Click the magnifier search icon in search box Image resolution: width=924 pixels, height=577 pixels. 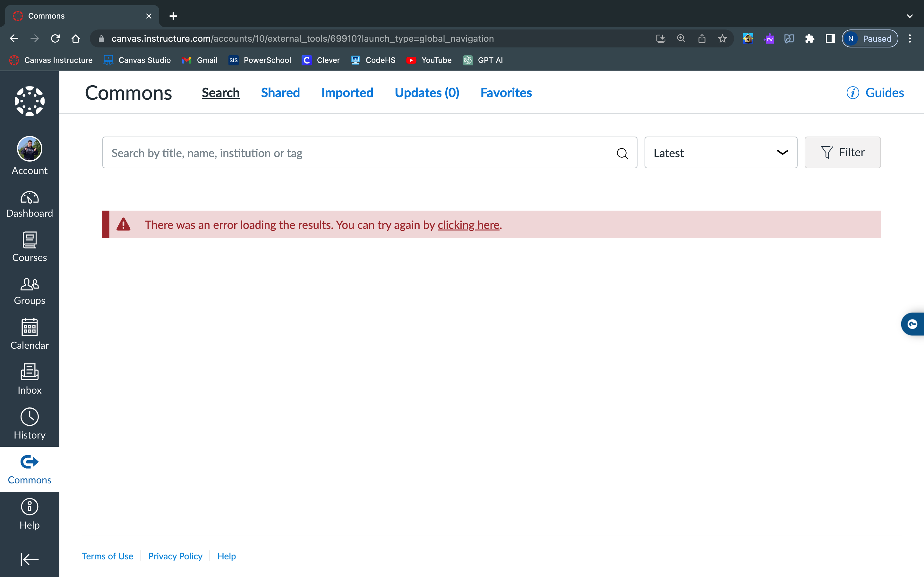point(622,154)
